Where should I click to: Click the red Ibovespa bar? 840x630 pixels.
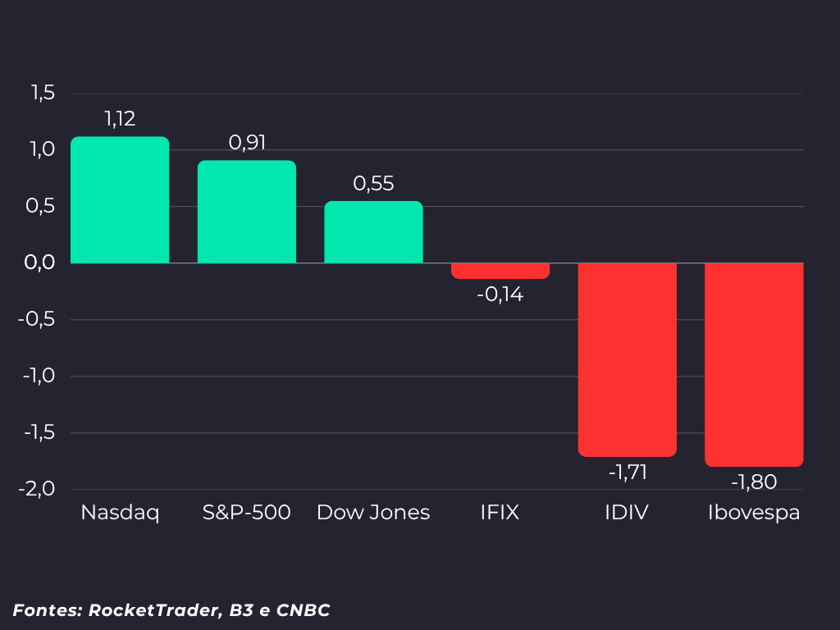point(755,365)
